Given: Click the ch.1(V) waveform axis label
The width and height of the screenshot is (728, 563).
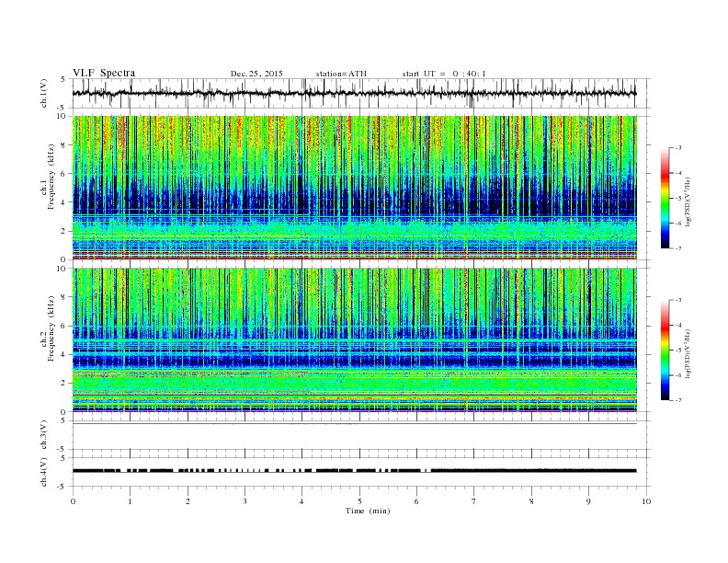Looking at the screenshot, I should pos(44,93).
